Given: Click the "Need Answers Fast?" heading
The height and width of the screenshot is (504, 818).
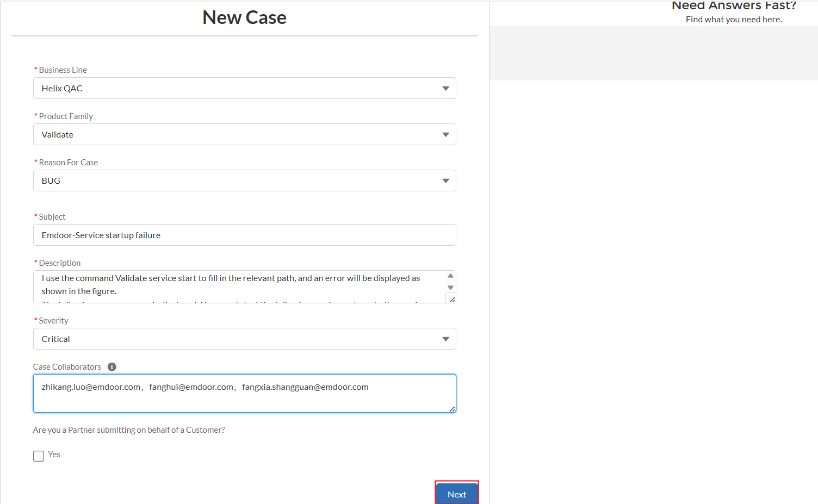Looking at the screenshot, I should pos(734,6).
